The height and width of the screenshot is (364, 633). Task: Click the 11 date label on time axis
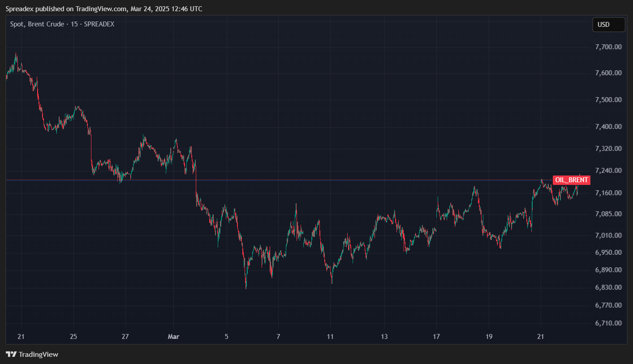330,337
